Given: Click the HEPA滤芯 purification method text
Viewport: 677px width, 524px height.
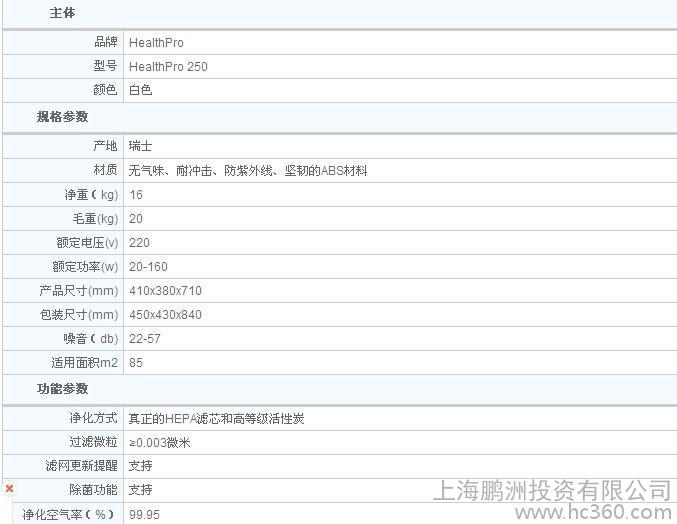Looking at the screenshot, I should [216, 419].
